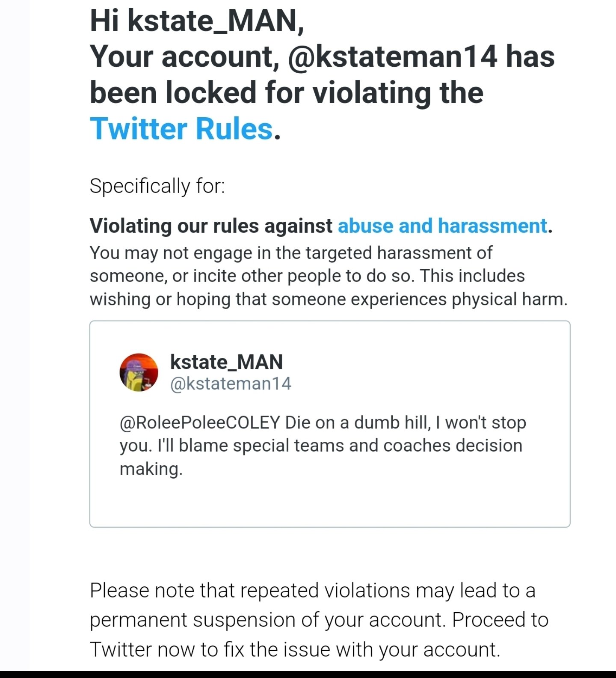Click 'been locked for violating the' heading line
616x678 pixels.
pyautogui.click(x=287, y=93)
